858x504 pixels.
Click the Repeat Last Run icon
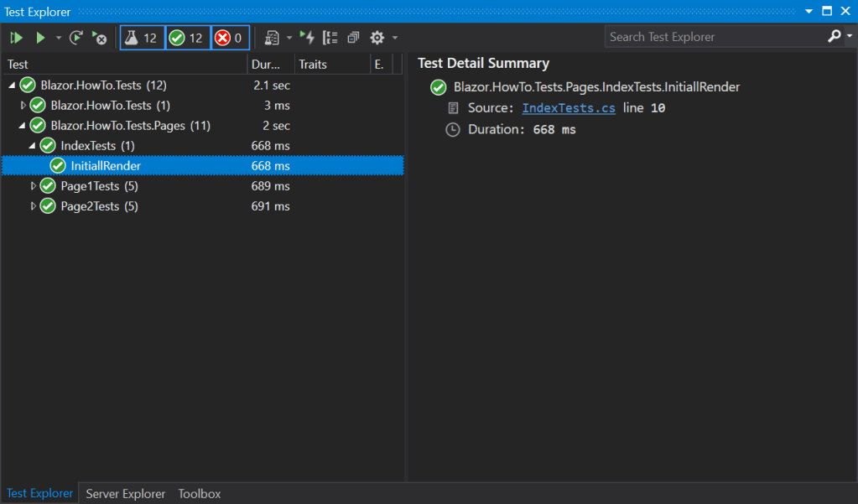coord(76,38)
